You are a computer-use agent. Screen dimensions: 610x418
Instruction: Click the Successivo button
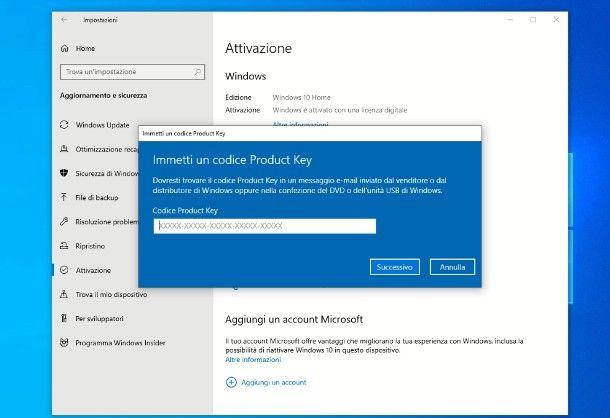point(394,267)
